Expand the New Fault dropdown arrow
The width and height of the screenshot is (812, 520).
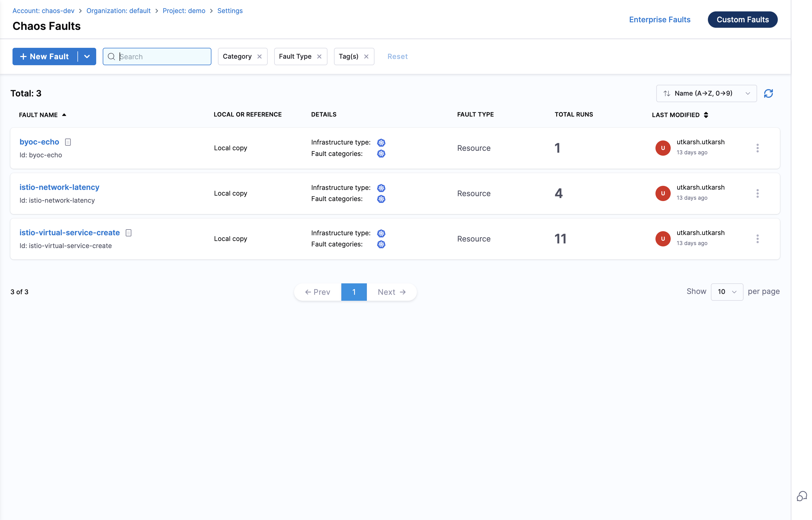click(87, 57)
